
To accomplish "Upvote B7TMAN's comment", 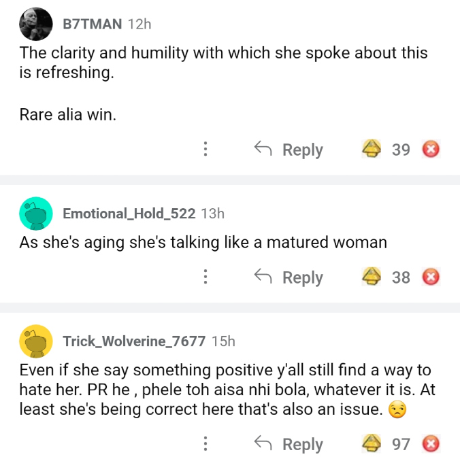I will (x=371, y=149).
